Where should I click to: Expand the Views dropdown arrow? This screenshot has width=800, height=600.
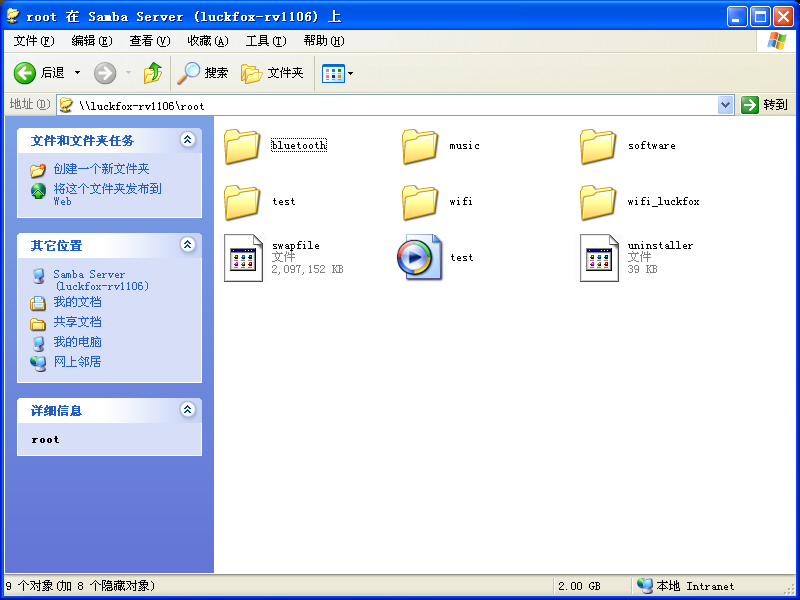(351, 73)
